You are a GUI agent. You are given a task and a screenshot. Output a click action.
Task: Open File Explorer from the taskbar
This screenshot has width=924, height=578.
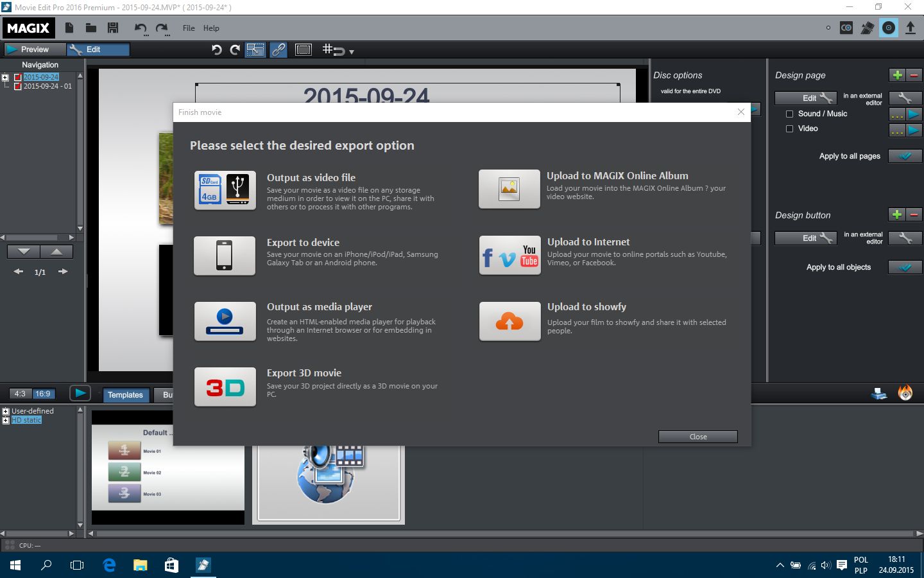(140, 565)
